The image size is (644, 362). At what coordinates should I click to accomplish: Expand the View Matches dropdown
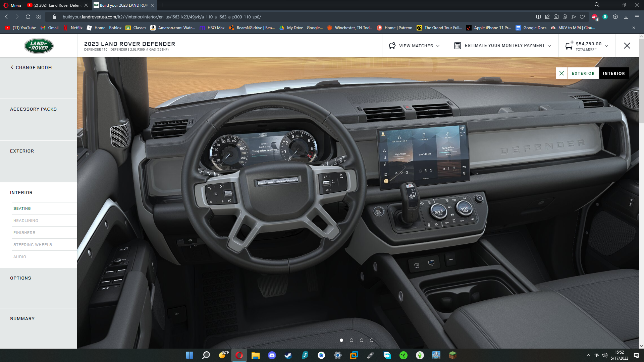[438, 46]
